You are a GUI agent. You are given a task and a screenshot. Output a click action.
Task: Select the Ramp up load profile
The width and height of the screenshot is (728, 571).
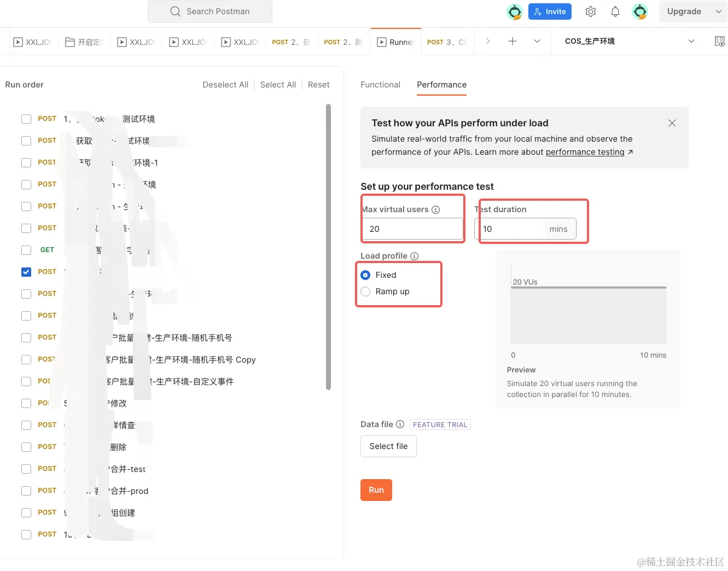[x=365, y=292]
